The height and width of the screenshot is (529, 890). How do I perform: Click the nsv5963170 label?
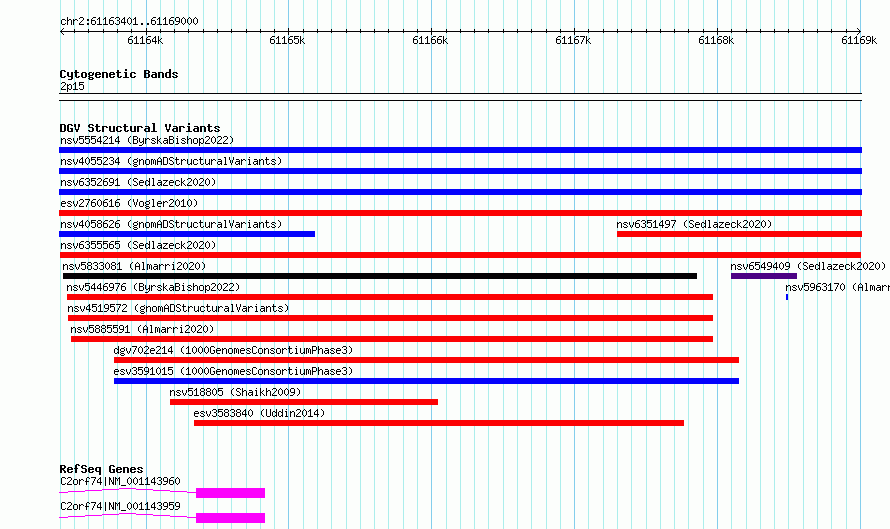[x=837, y=287]
